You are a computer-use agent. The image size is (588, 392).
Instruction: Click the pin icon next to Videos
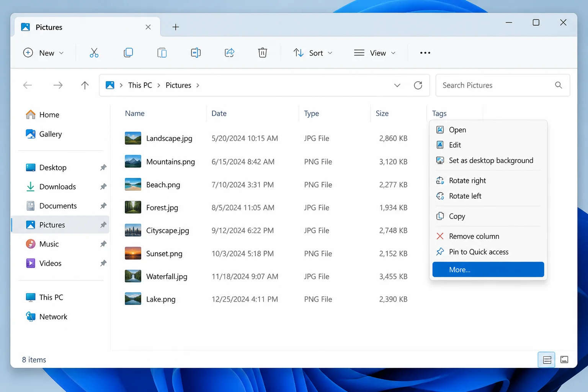[x=103, y=263]
